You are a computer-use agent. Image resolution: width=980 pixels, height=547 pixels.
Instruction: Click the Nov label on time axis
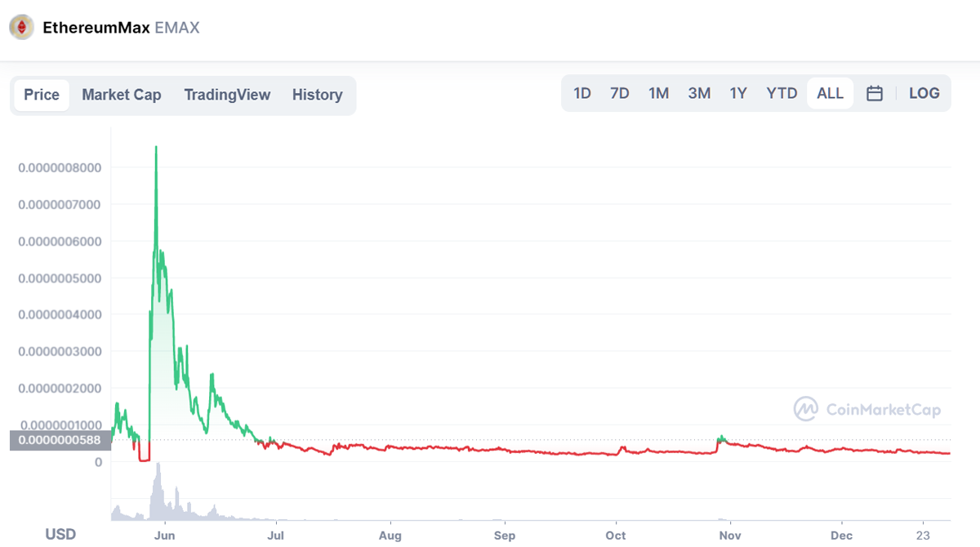729,536
